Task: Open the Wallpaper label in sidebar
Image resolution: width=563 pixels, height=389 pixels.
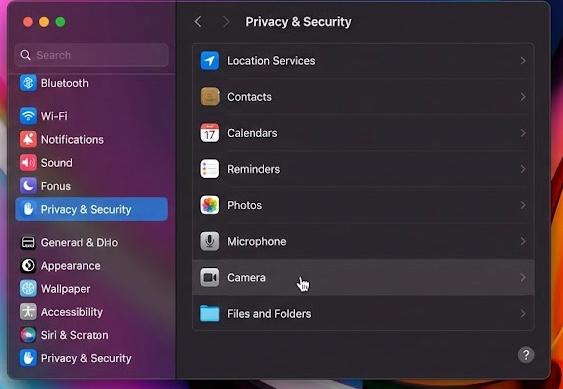Action: (x=65, y=289)
